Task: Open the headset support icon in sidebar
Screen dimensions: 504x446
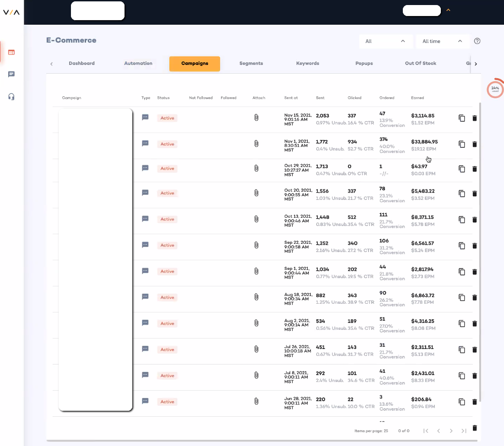Action: pyautogui.click(x=11, y=97)
